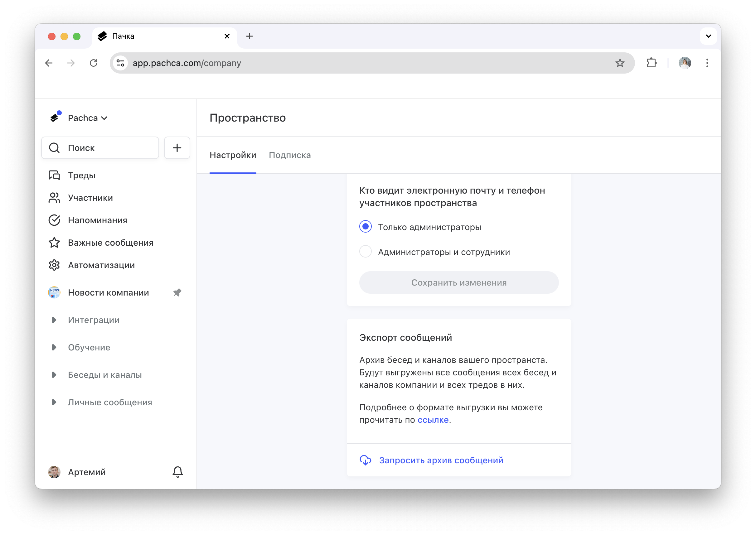756x535 pixels.
Task: Click the notification bell icon
Action: (x=178, y=472)
